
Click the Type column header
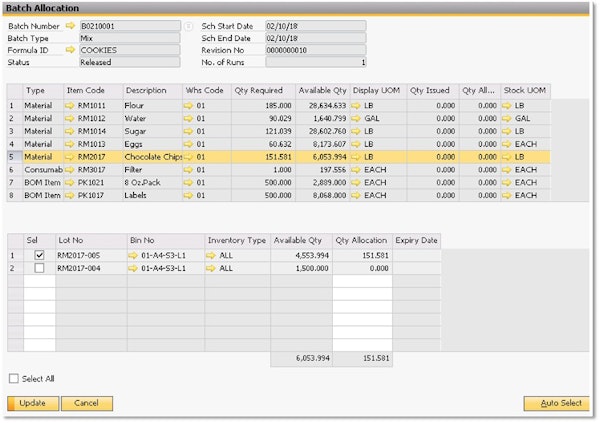click(x=43, y=90)
